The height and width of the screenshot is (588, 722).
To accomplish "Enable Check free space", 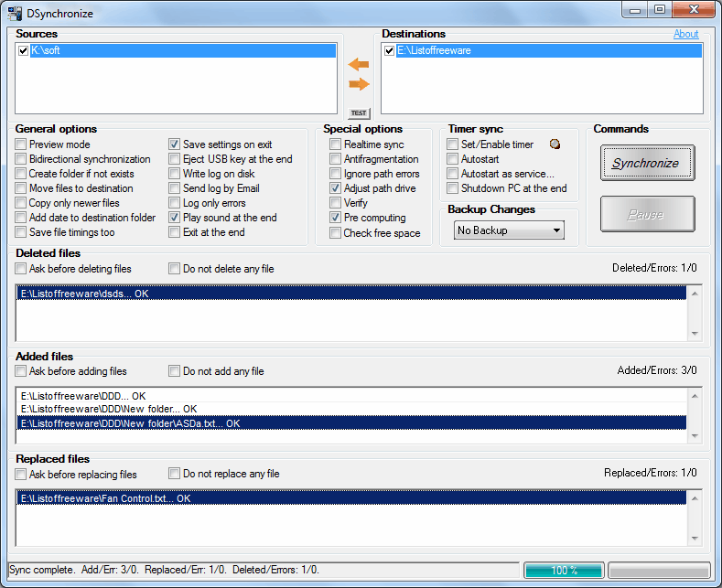I will tap(335, 233).
